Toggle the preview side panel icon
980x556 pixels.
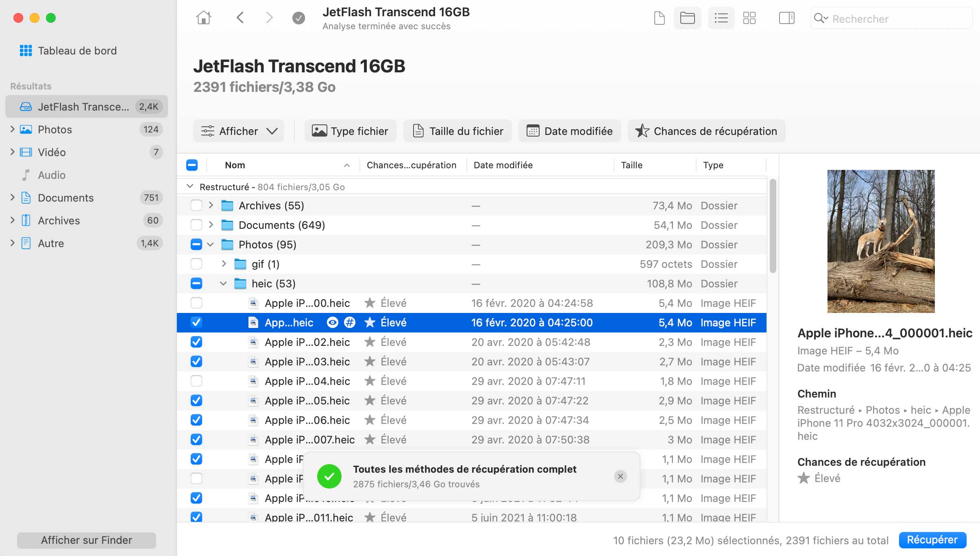point(786,18)
